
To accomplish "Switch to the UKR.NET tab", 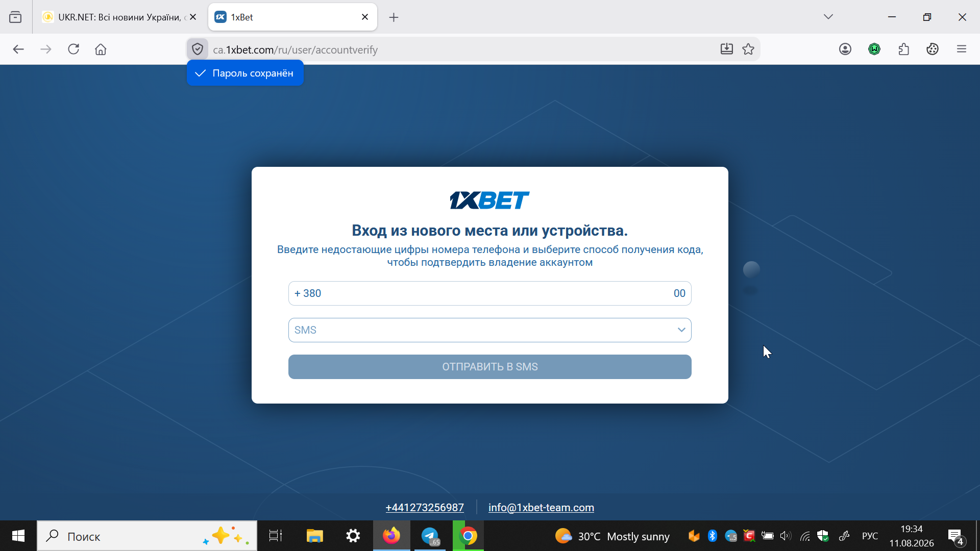I will [120, 17].
